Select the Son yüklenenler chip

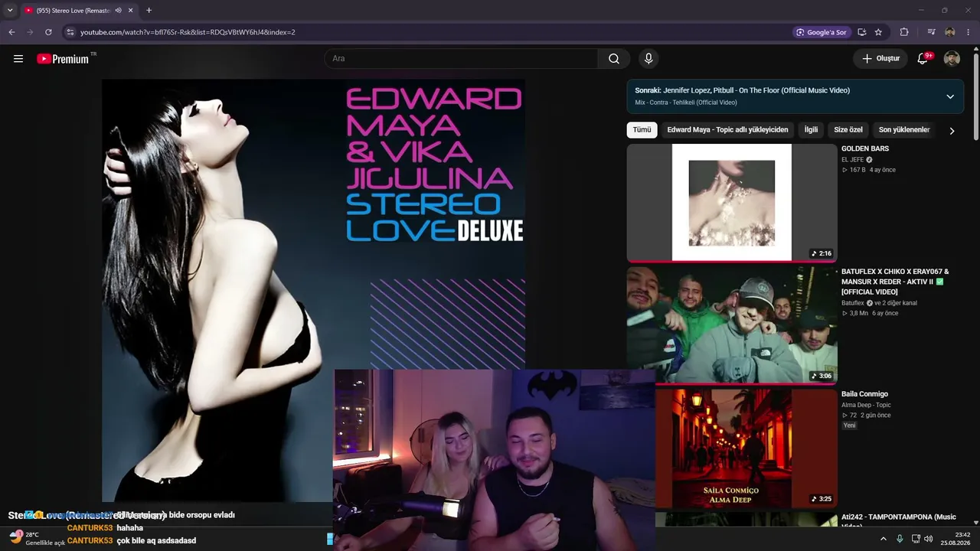point(904,130)
